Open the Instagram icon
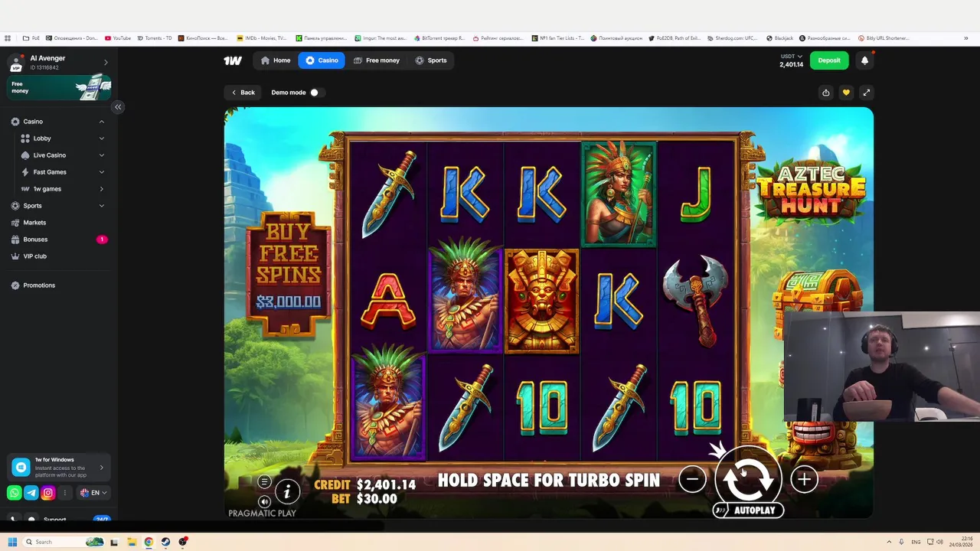 pos(48,493)
